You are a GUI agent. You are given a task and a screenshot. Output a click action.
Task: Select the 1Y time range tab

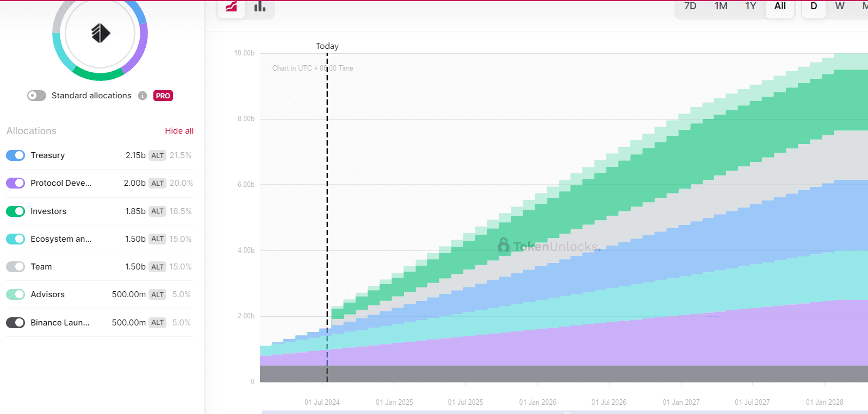751,7
